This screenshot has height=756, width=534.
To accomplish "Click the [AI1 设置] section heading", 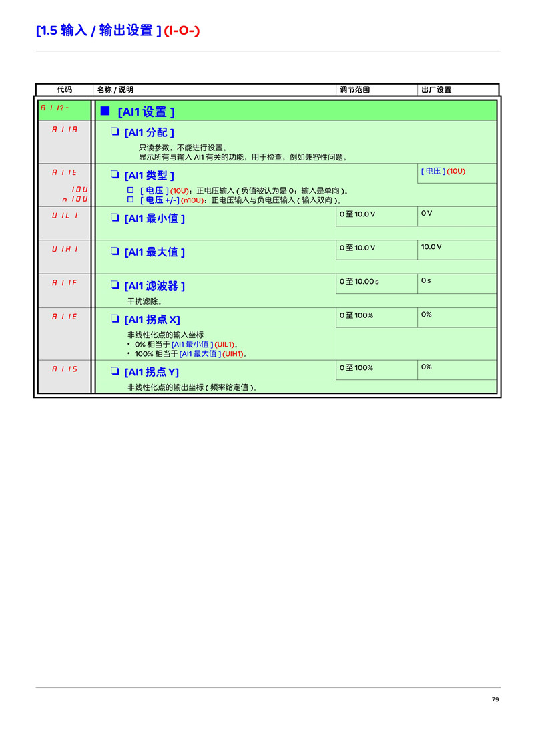I will click(146, 112).
